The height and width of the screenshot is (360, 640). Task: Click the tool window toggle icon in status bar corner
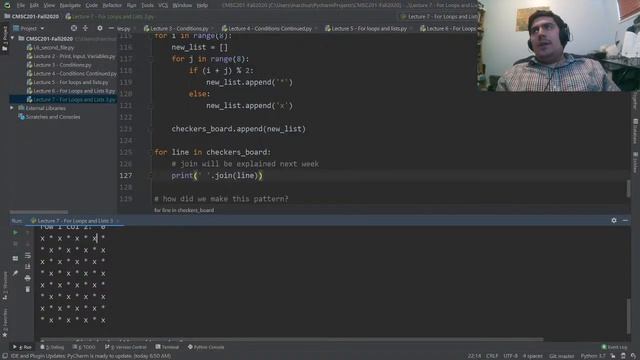pyautogui.click(x=4, y=356)
